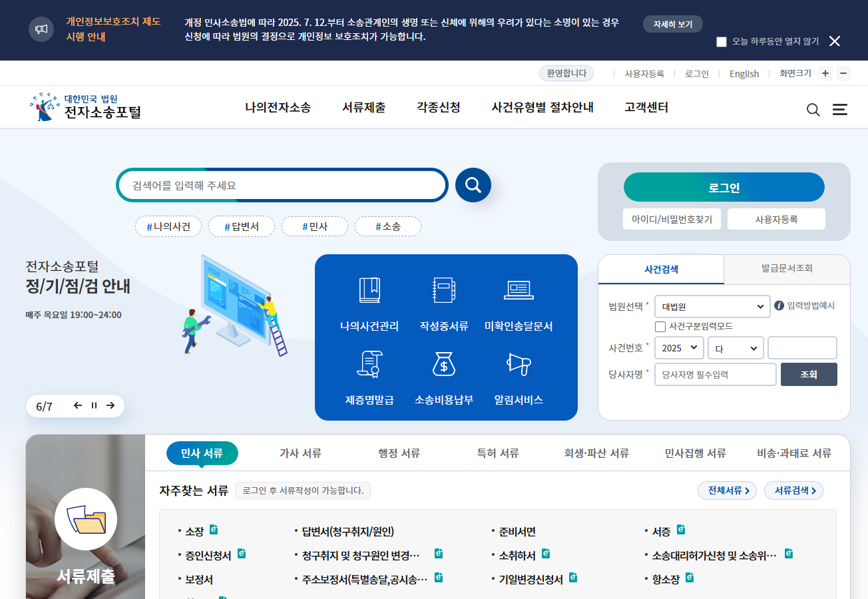Check 오늘 하루동안 열지 않기 checkbox
The width and height of the screenshot is (868, 599).
point(722,41)
